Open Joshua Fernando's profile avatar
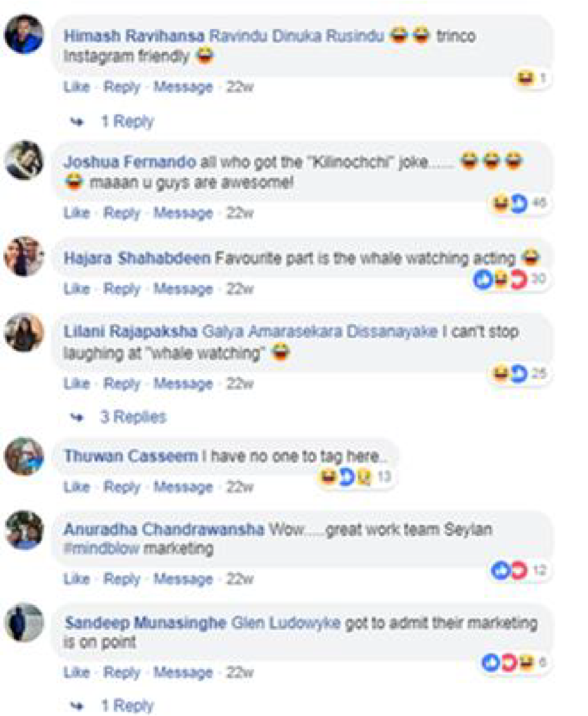 pyautogui.click(x=24, y=161)
